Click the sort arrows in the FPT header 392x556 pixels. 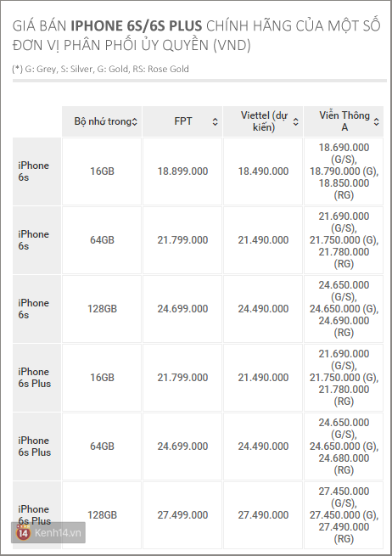(x=215, y=122)
